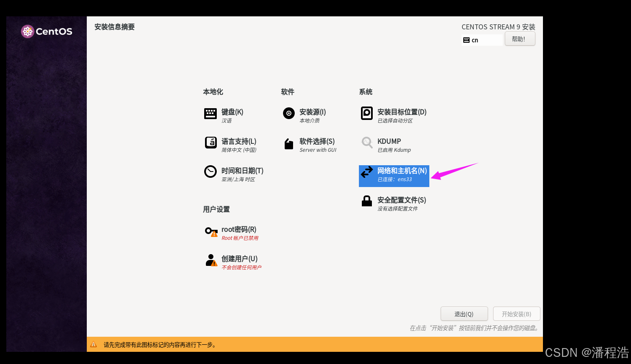
Task: Click the 软件 section heading
Action: [288, 92]
